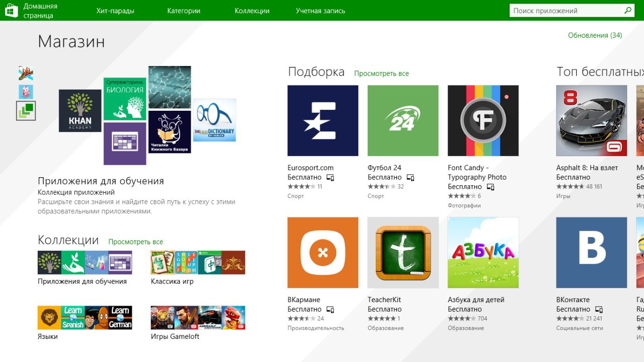
Task: Click the large Приложения для обучения title
Action: coord(101,181)
